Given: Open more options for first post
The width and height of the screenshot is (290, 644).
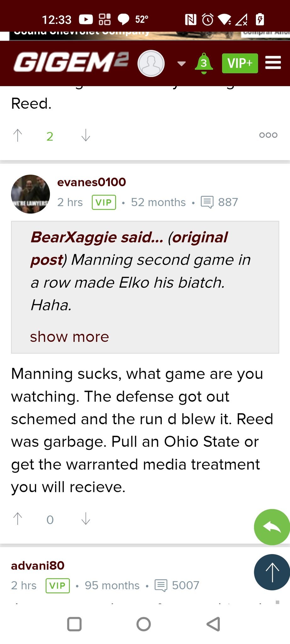Looking at the screenshot, I should [268, 135].
